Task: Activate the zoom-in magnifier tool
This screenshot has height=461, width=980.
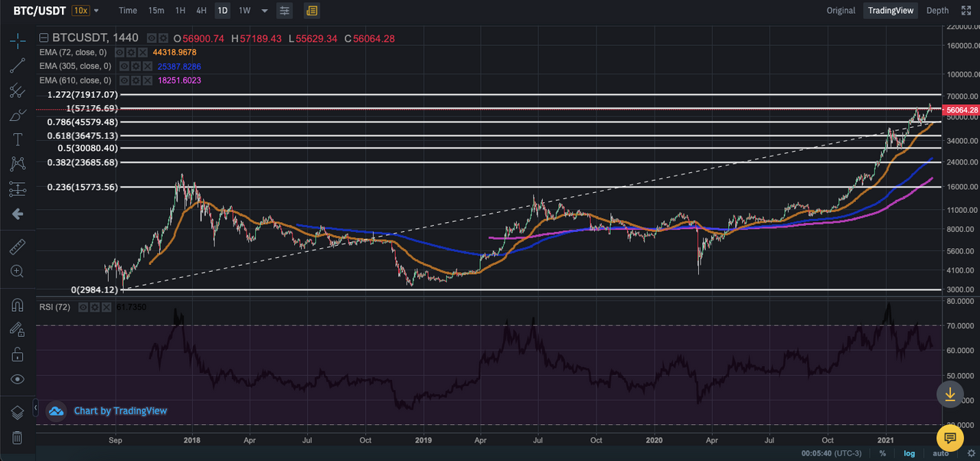Action: click(18, 270)
